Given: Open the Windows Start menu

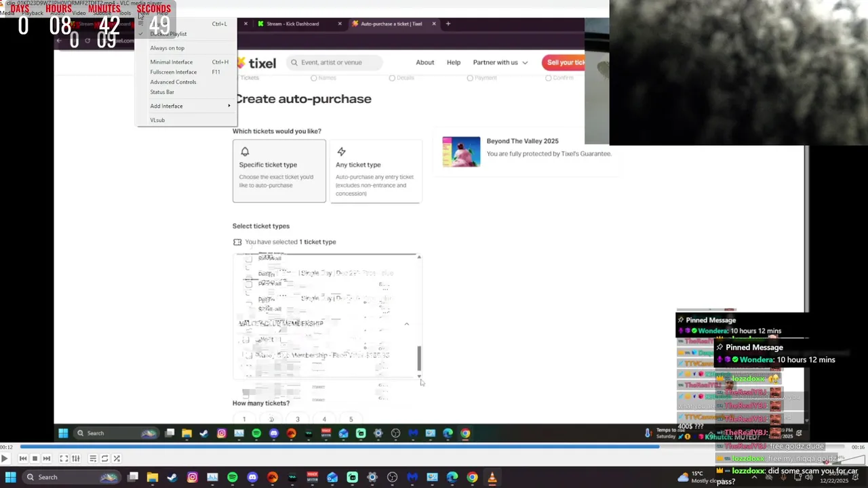Looking at the screenshot, I should 10,477.
